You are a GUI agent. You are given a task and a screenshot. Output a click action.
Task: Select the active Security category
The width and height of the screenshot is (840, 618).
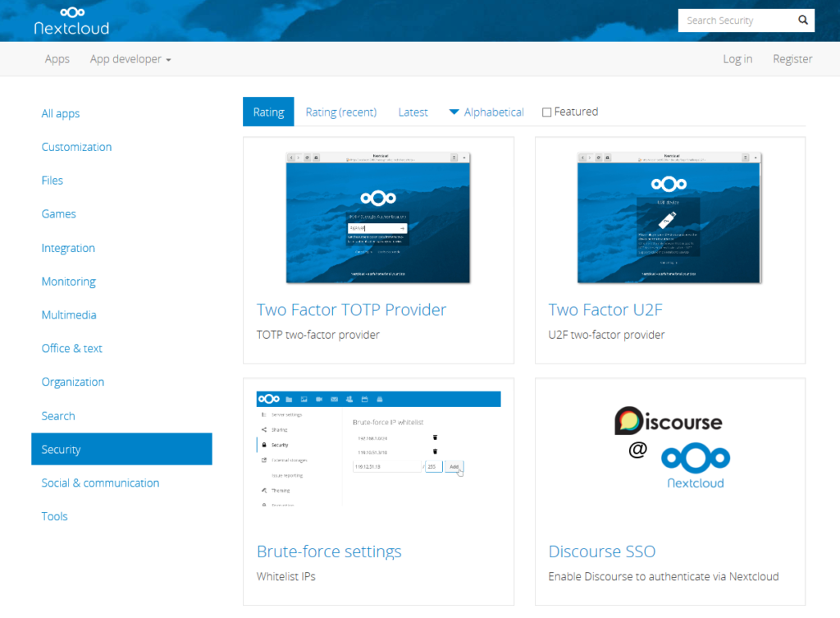coord(121,449)
